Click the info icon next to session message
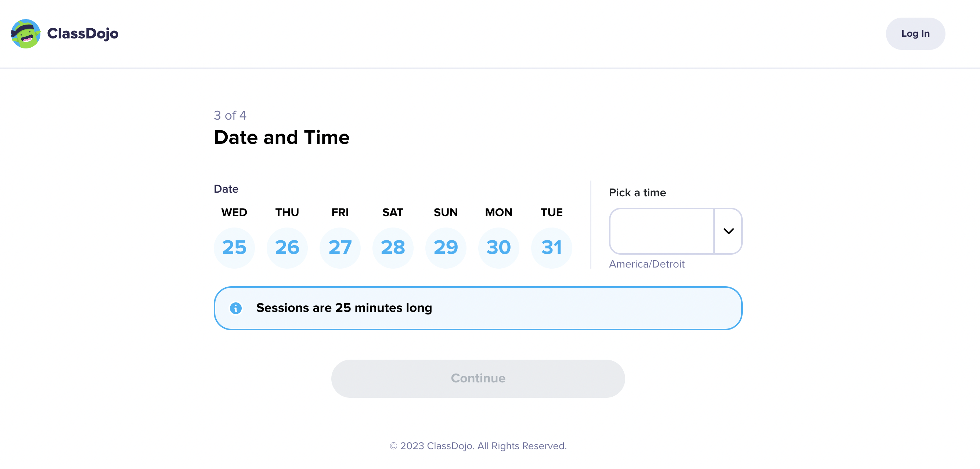 (x=237, y=308)
